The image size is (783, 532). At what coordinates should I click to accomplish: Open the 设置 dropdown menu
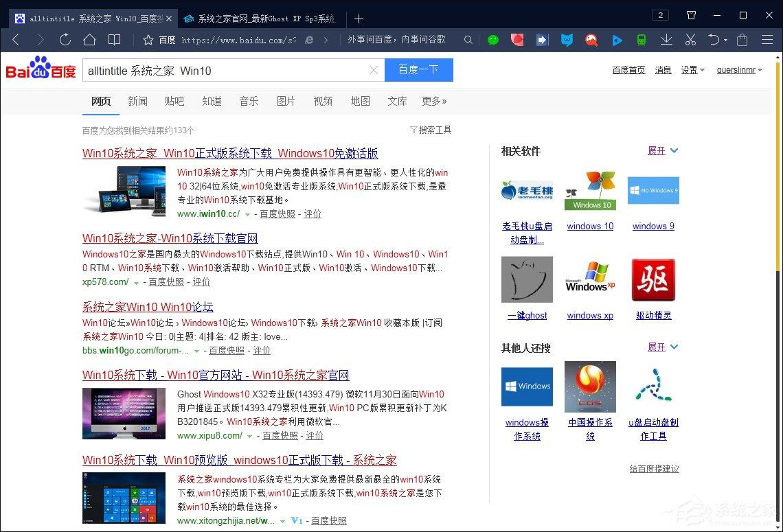point(692,70)
